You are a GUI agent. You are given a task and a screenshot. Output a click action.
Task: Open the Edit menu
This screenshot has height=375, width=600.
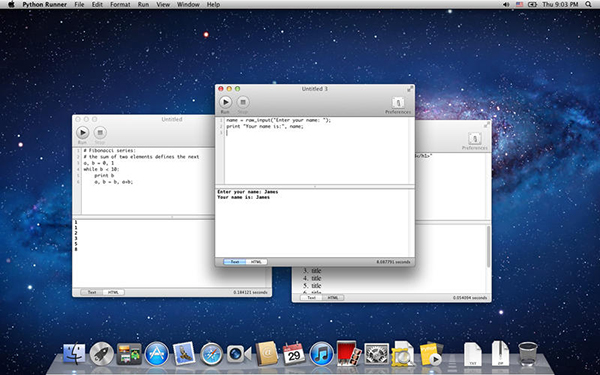[97, 5]
